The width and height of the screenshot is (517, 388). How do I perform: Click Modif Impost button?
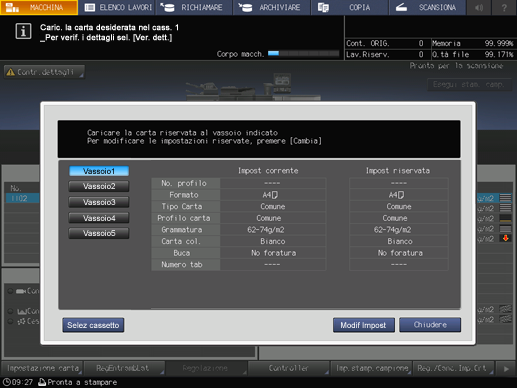click(364, 325)
